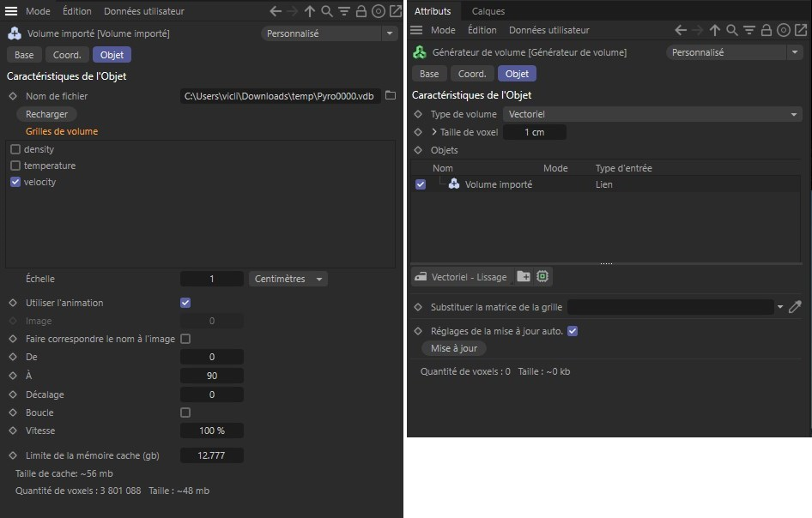Expand the Taille de voxel parameter
The width and height of the screenshot is (812, 518).
[x=434, y=132]
